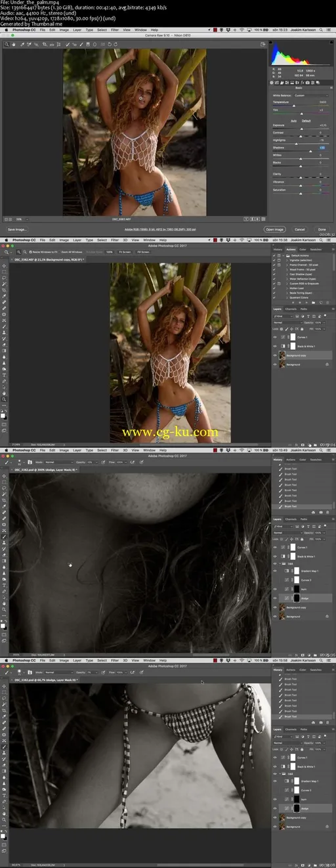This screenshot has height=868, width=336.
Task: Hide the D&B group in third frame
Action: pos(275,563)
